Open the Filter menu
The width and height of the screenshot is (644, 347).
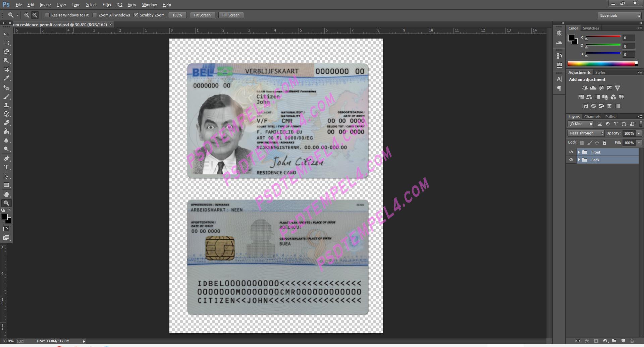107,5
